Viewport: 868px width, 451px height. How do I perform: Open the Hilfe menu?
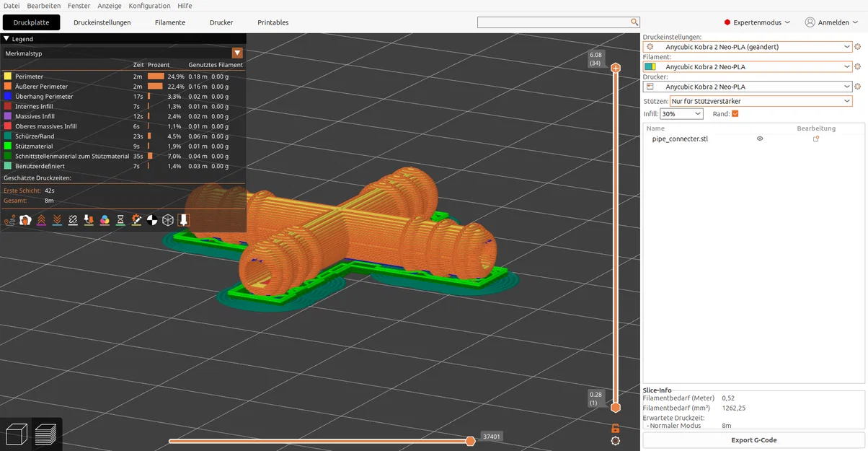[x=185, y=6]
